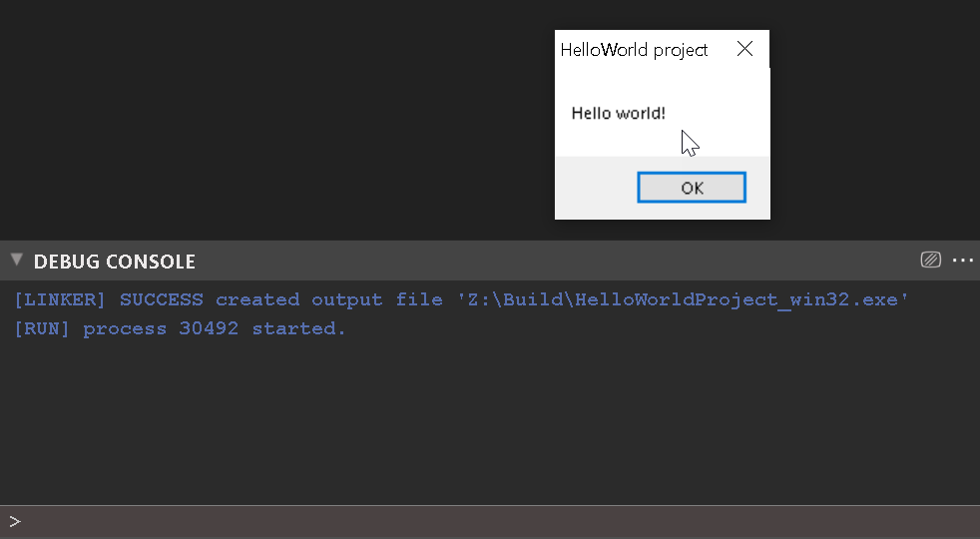The image size is (980, 539).
Task: Select the DEBUG CONSOLE panel title
Action: click(115, 262)
